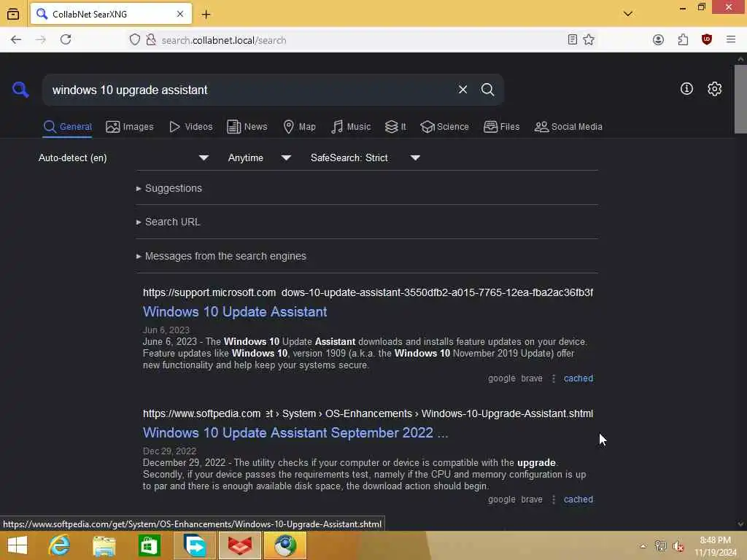This screenshot has height=560, width=747.
Task: Open the Auto-detect (en) language dropdown
Action: 124,157
